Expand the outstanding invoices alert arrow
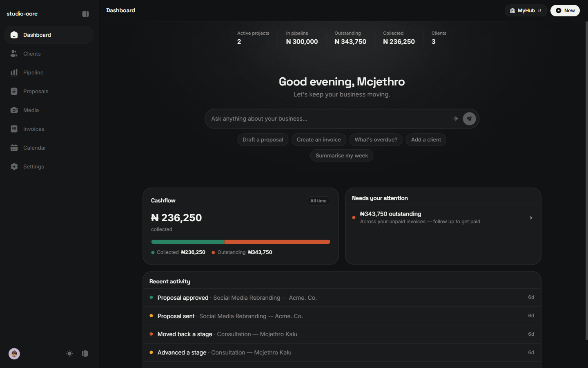This screenshot has width=588, height=368. pyautogui.click(x=531, y=218)
